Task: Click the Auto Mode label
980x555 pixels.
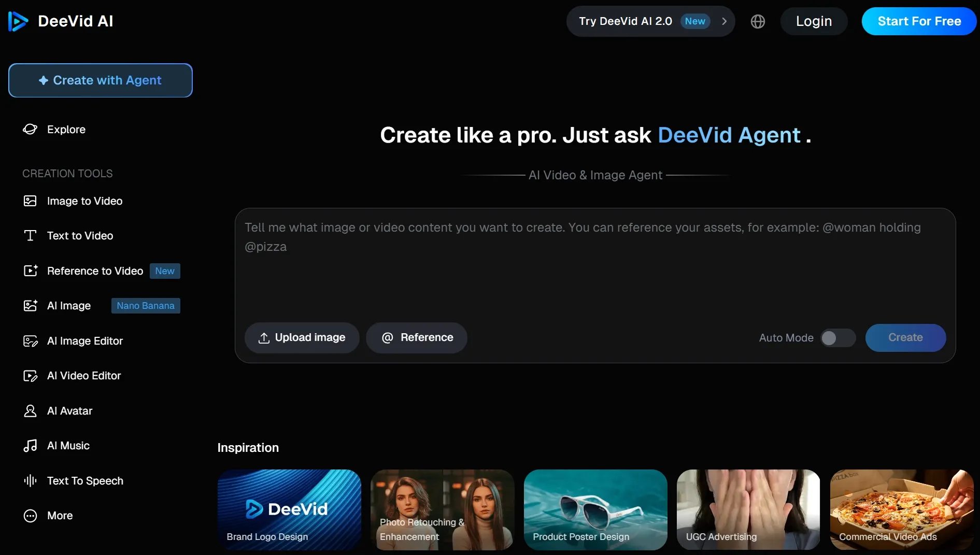Action: (x=786, y=338)
